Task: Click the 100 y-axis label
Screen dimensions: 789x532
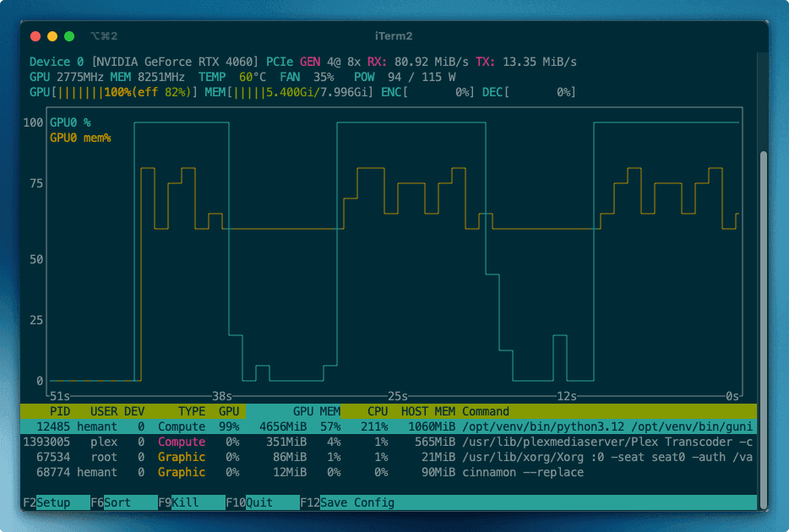Action: tap(33, 122)
